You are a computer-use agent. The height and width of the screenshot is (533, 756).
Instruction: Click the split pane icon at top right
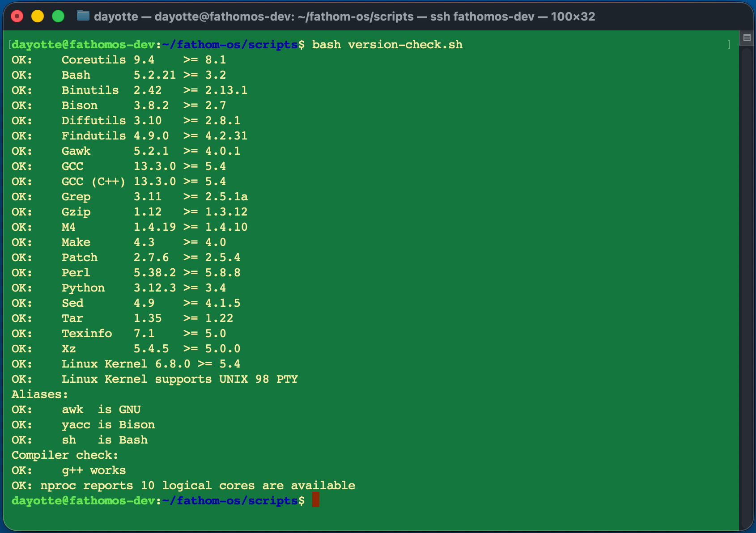click(x=747, y=38)
